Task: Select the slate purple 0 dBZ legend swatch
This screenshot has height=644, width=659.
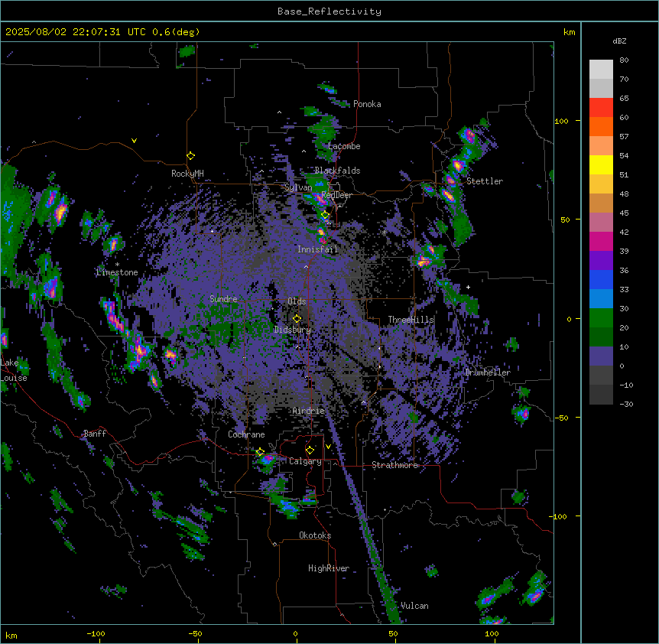Action: click(601, 356)
